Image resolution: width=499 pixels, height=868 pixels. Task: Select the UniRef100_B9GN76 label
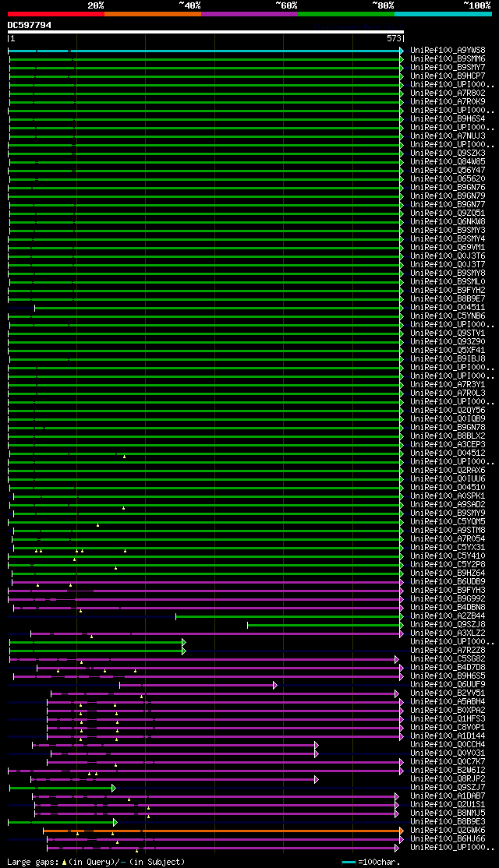448,188
